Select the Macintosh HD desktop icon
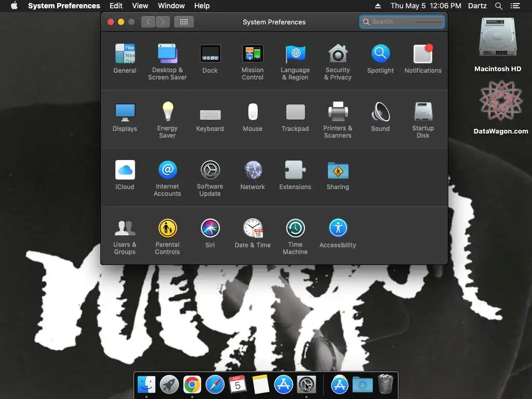This screenshot has height=399, width=532. 498,45
